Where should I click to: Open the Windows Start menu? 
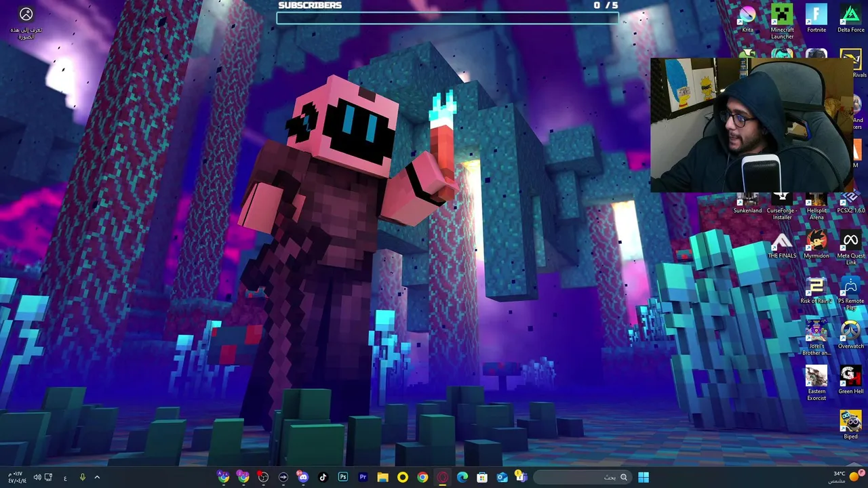pyautogui.click(x=644, y=477)
